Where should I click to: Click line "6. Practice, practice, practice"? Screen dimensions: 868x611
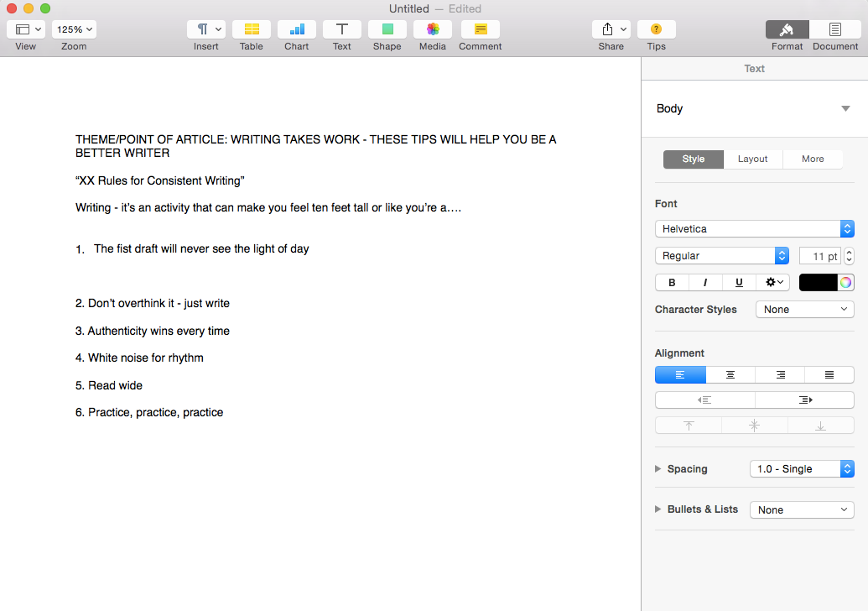(x=149, y=413)
